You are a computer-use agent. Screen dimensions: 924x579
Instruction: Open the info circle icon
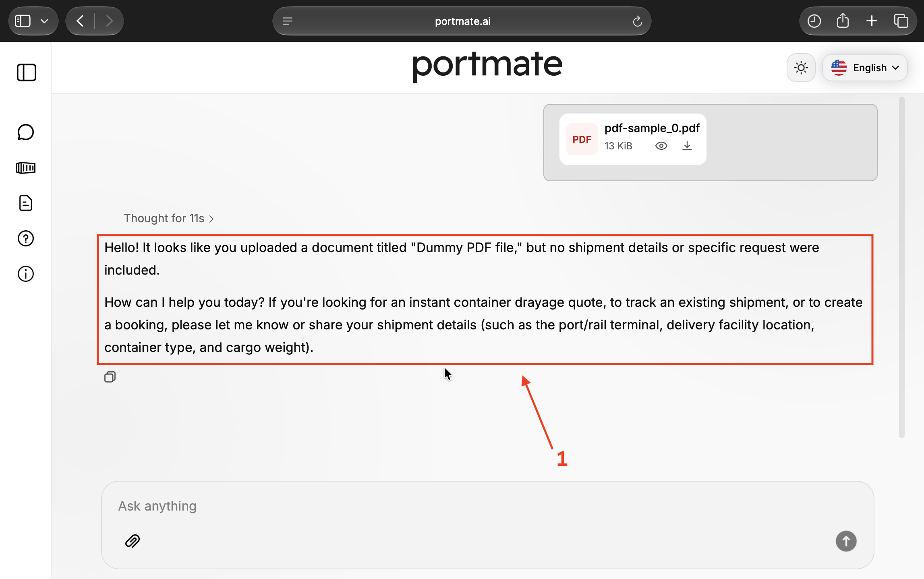[26, 274]
